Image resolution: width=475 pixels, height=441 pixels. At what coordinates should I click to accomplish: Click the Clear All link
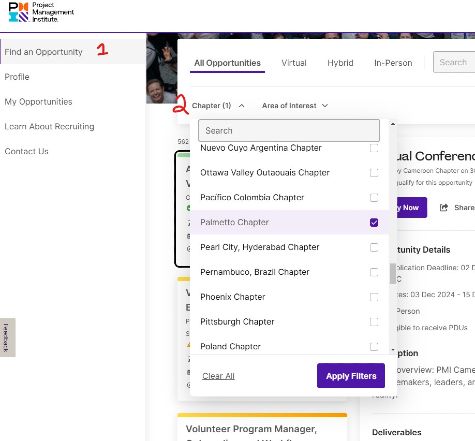pos(218,376)
